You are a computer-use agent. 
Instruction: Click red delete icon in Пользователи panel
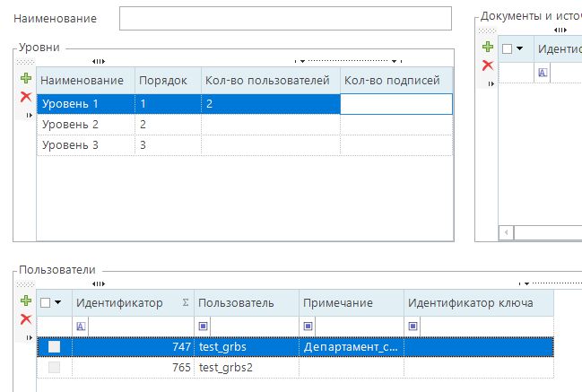(26, 318)
